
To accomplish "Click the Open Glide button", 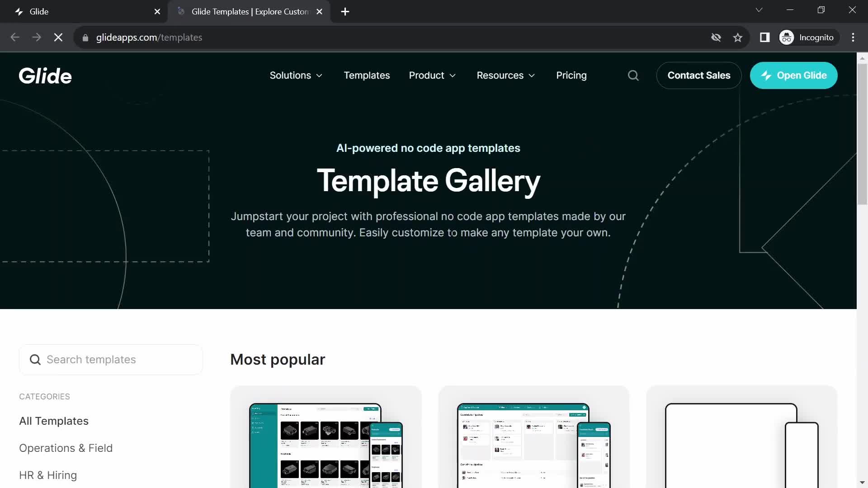I will tap(794, 75).
